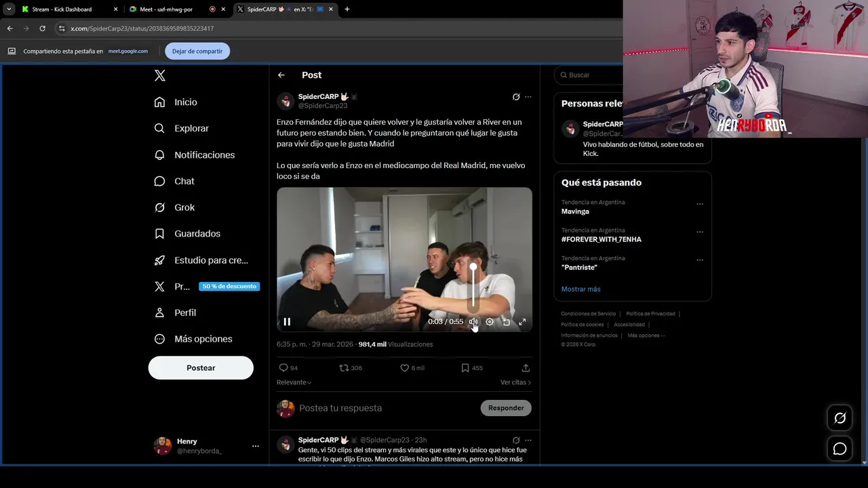Image resolution: width=868 pixels, height=488 pixels.
Task: Click the 50 % de descuento badge
Action: (x=229, y=286)
